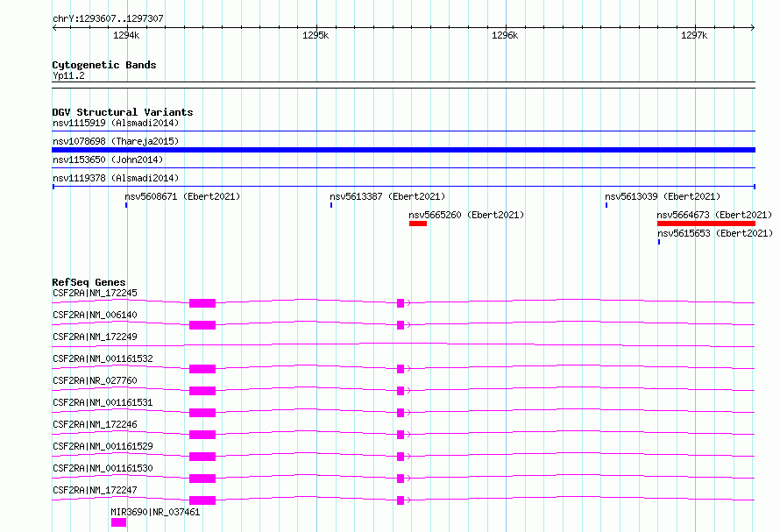Select the thick blue nsv1078698 bar
Viewport: 780px width, 532px height.
(403, 150)
